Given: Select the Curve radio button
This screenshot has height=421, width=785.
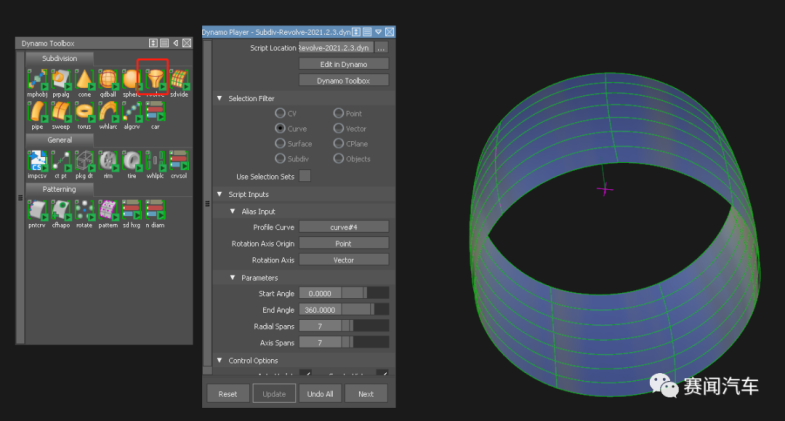Looking at the screenshot, I should [x=279, y=128].
